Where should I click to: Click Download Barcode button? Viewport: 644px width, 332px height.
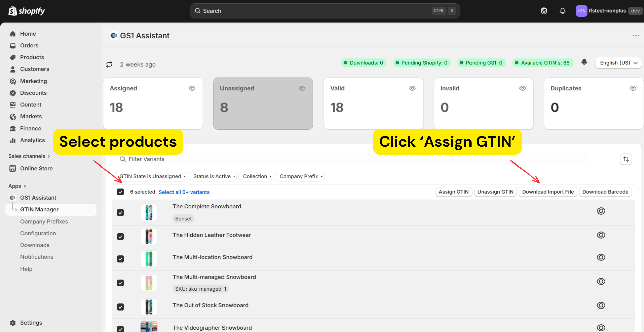(605, 192)
